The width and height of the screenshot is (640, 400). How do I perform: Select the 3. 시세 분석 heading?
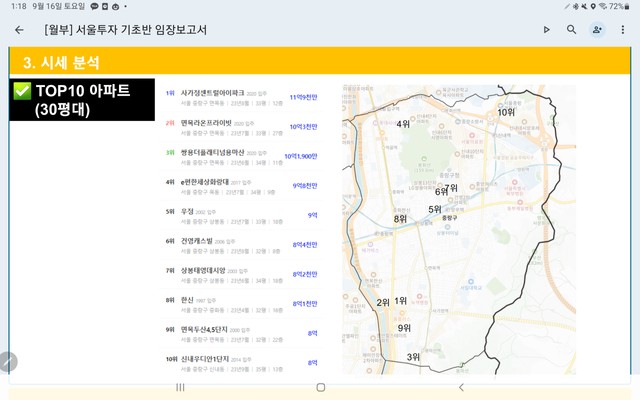coord(61,62)
